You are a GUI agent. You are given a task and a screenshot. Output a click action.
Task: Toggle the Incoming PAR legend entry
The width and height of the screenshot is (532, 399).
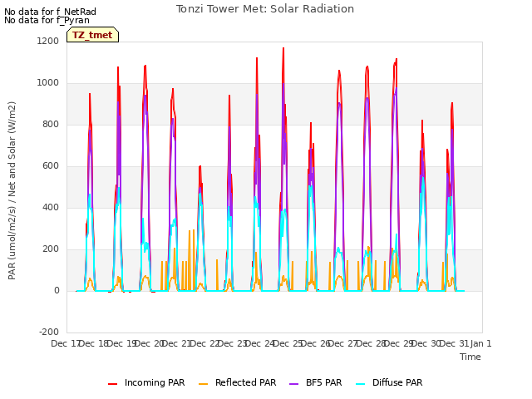tap(146, 382)
